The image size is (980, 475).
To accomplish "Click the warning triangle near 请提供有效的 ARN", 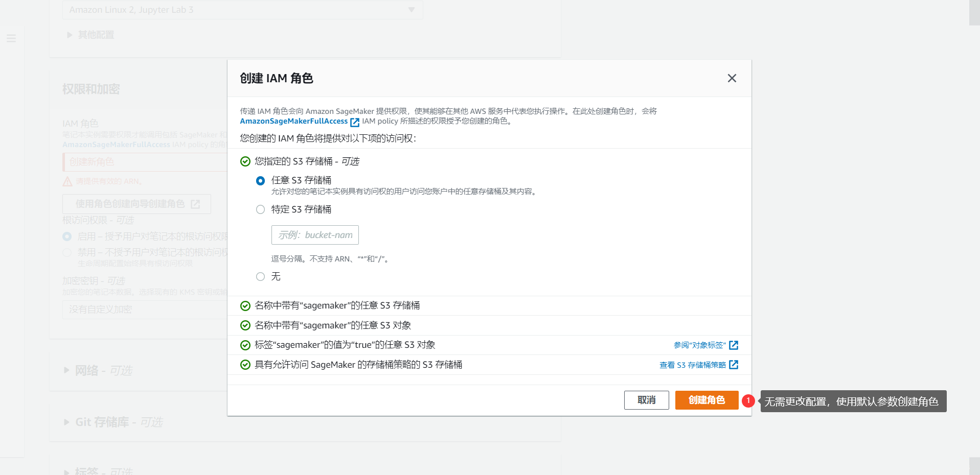I will [69, 181].
